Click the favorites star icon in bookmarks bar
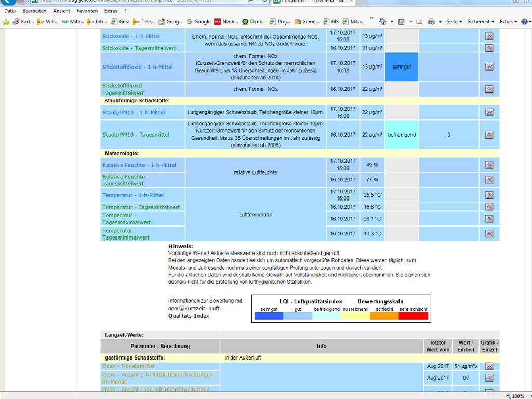 6,22
